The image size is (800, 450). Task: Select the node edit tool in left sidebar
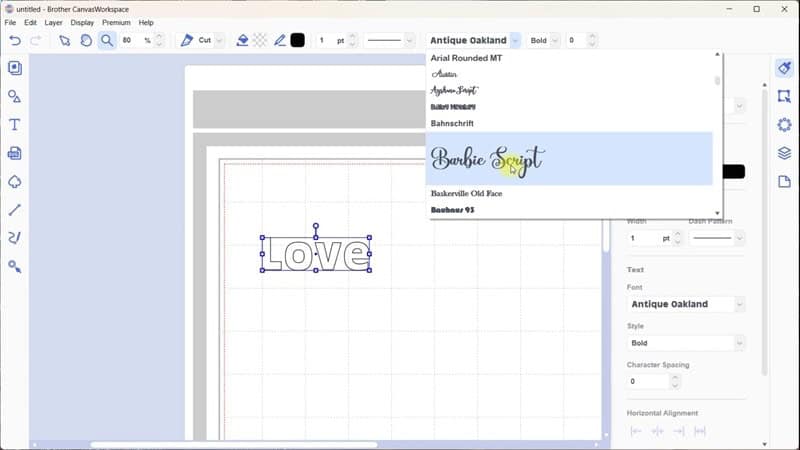tap(15, 266)
